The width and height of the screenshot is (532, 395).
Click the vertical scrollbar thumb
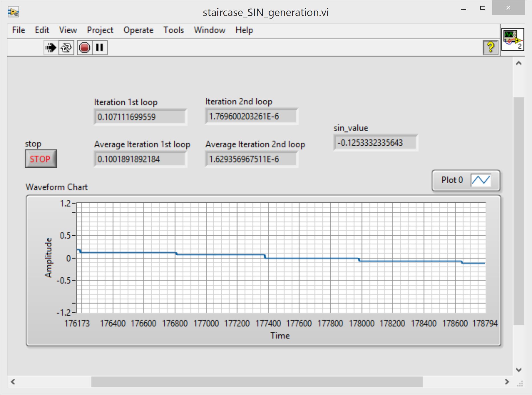(519, 211)
